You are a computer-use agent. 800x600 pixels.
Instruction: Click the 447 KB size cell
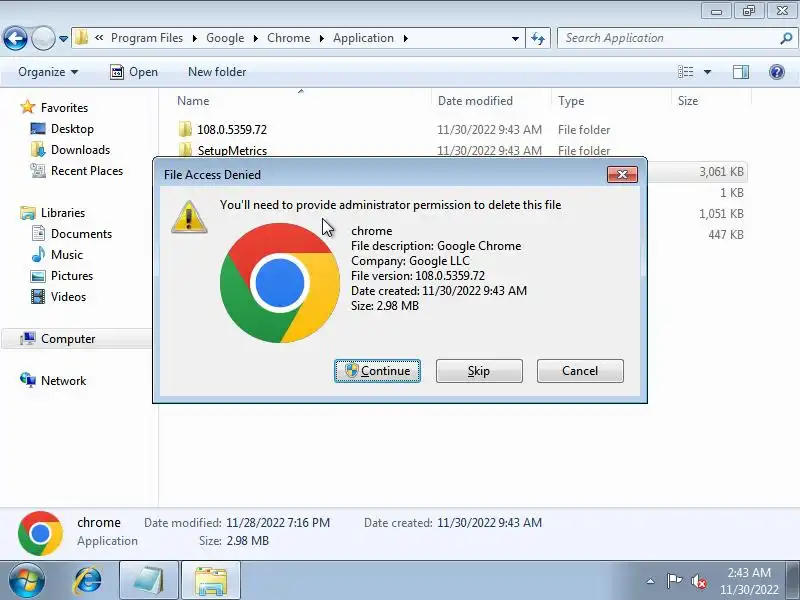coord(726,235)
